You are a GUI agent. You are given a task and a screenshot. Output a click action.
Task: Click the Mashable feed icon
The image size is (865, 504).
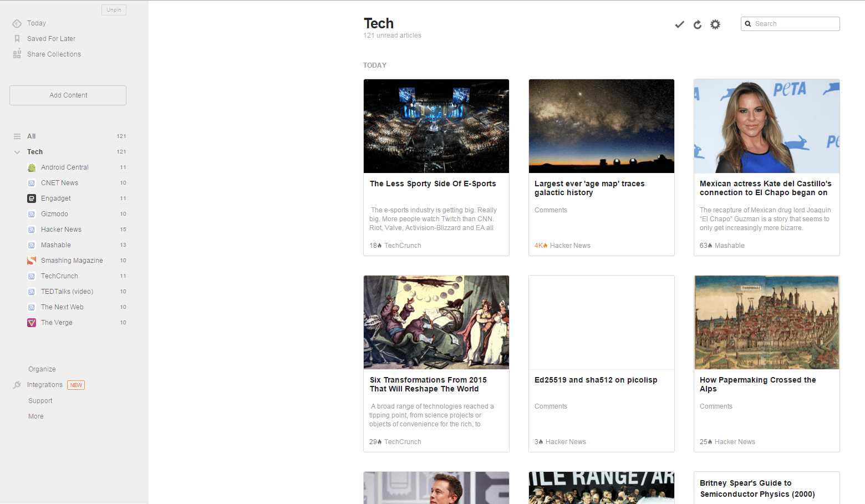point(32,245)
